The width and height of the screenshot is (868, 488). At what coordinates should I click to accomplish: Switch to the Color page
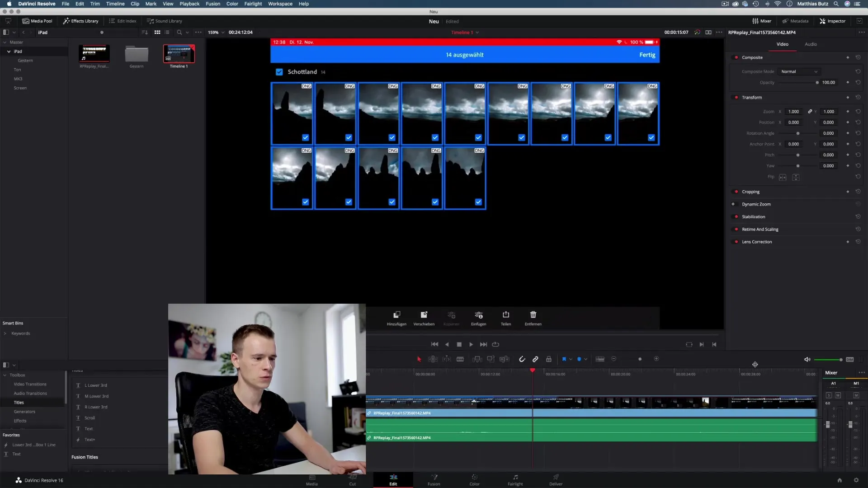(x=474, y=480)
